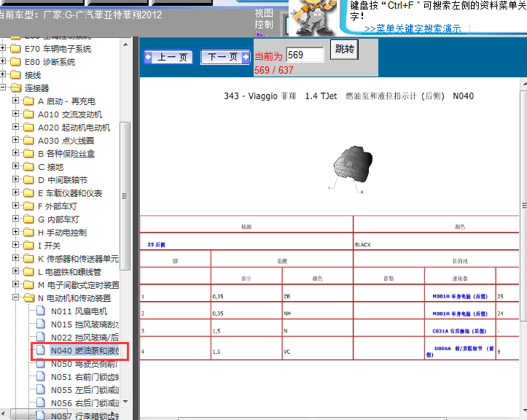The height and width of the screenshot is (420, 527).
Task: Open the D006A 前/后联轴节 link
Action: pos(460,351)
